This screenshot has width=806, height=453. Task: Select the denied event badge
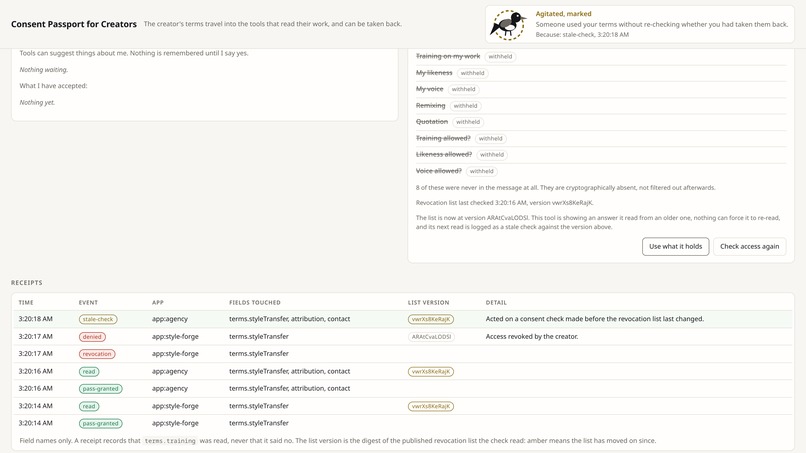point(92,337)
